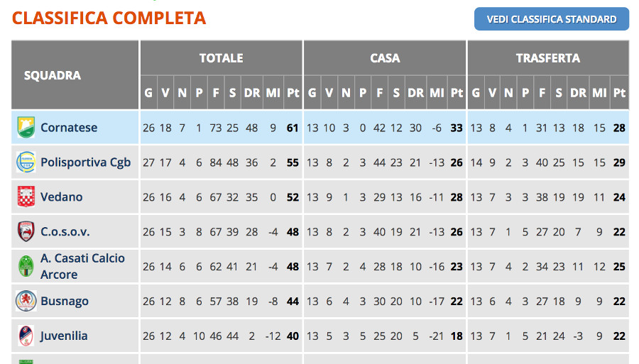The image size is (639, 364).
Task: Click the CASA column group header
Action: click(x=385, y=57)
